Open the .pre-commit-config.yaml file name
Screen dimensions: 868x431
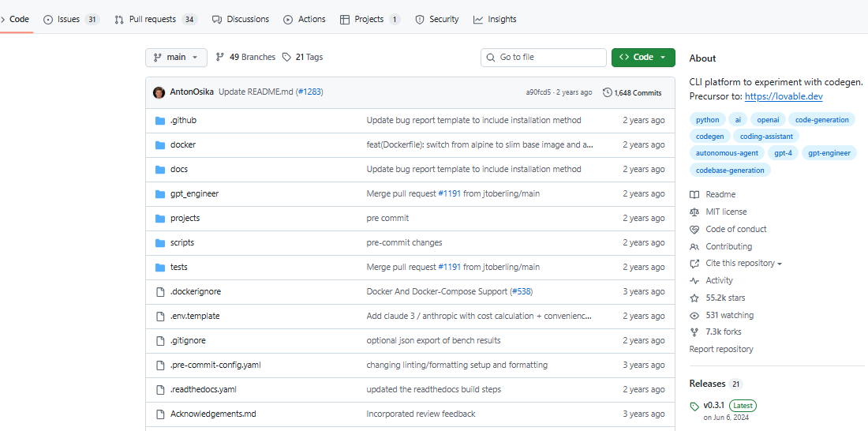215,365
